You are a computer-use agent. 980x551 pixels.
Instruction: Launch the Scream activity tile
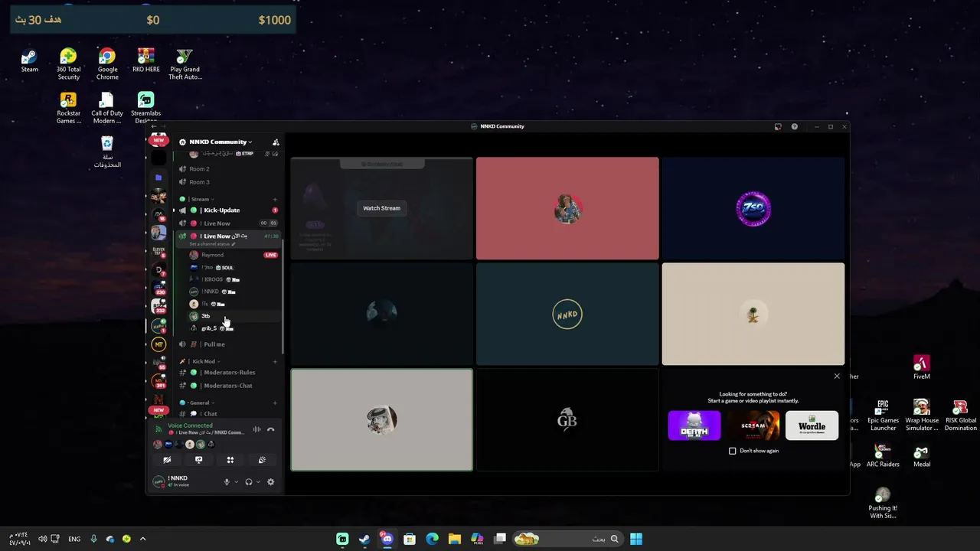point(753,425)
